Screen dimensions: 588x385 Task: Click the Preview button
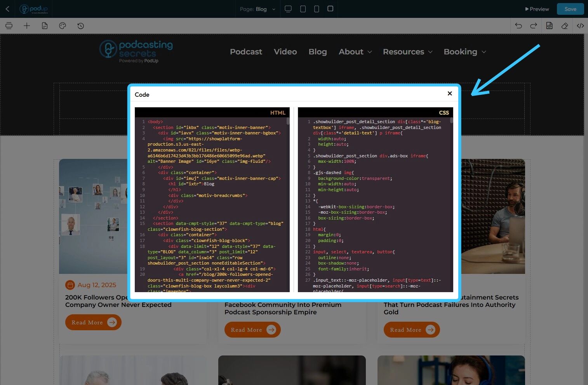click(537, 9)
